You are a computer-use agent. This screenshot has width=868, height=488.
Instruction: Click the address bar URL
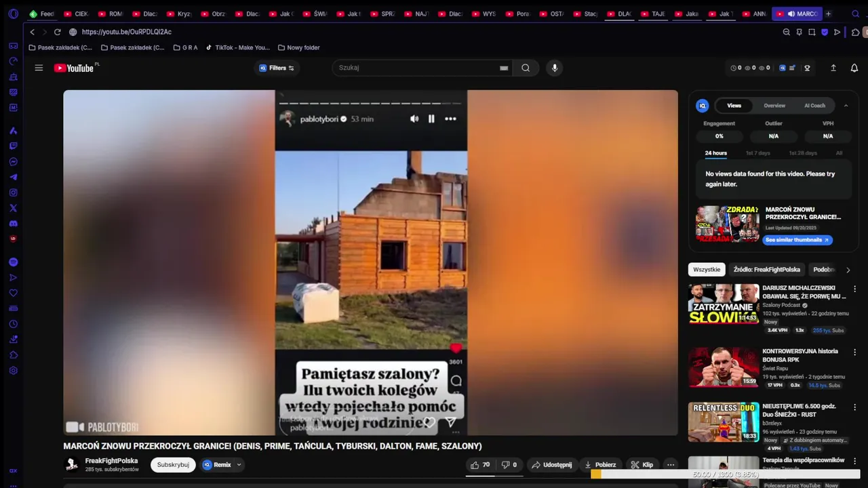point(126,32)
